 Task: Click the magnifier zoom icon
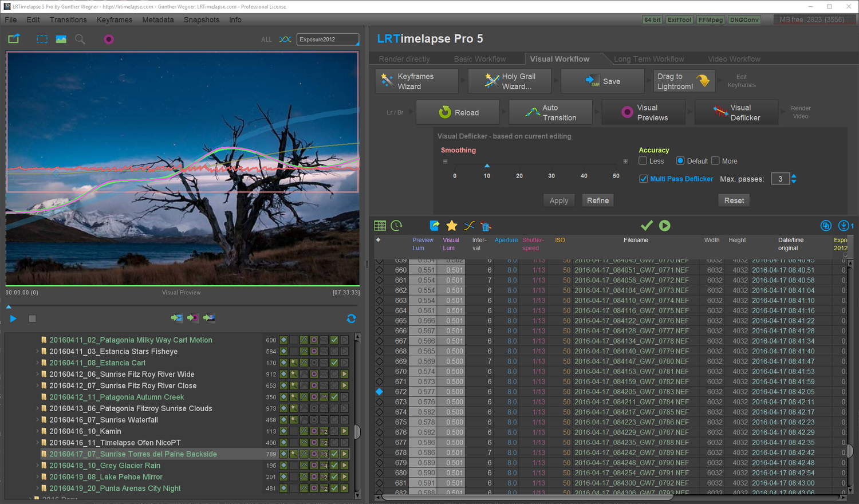(80, 39)
